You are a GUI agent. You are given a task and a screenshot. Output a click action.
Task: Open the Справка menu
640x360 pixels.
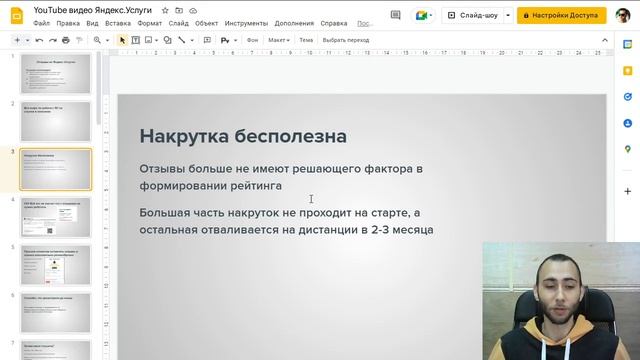333,23
